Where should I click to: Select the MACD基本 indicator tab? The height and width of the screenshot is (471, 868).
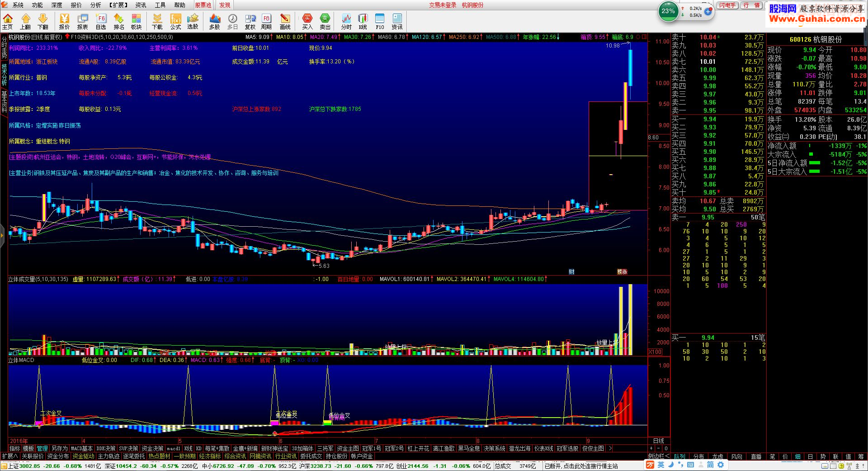82,448
